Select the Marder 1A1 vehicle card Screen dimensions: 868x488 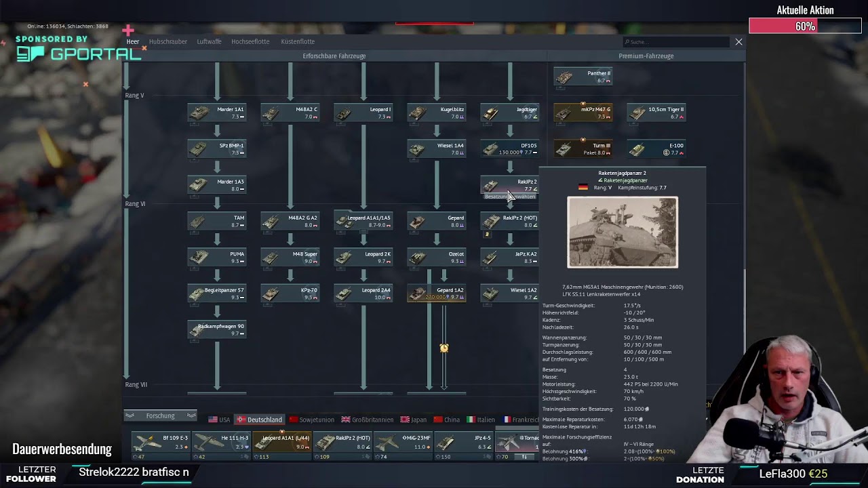pos(217,113)
